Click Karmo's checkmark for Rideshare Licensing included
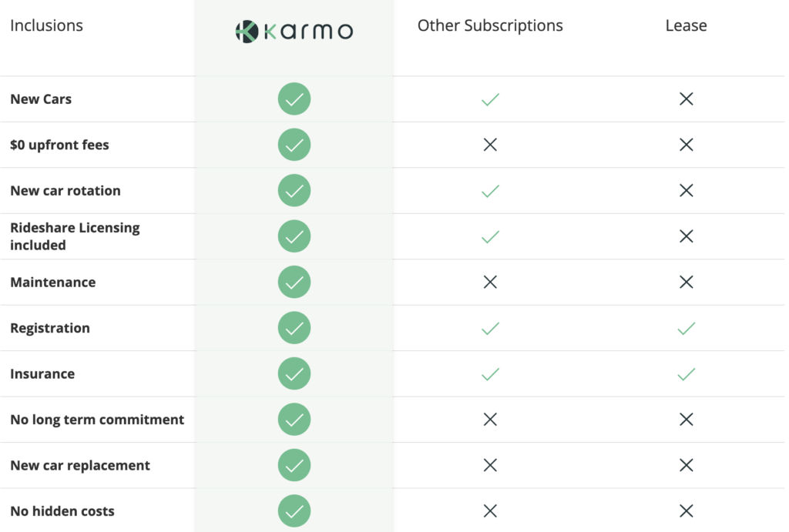789x532 pixels. point(294,236)
